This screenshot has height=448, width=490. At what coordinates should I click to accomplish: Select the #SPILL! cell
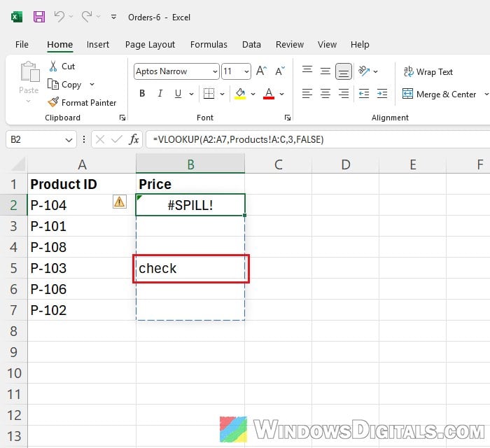pos(190,205)
